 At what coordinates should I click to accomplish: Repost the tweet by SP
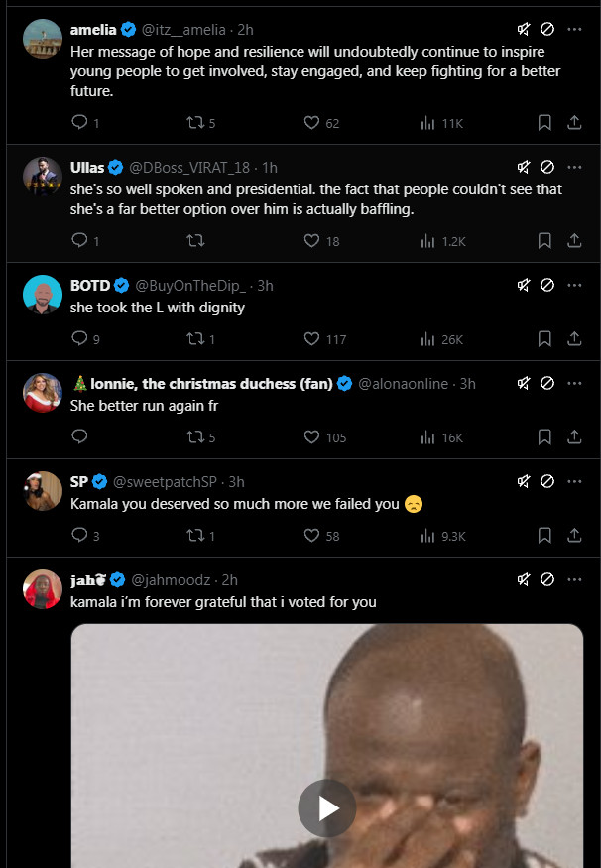click(x=195, y=536)
